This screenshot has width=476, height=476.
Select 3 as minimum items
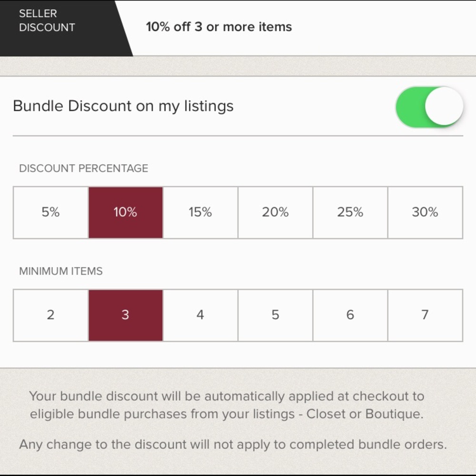pos(126,315)
